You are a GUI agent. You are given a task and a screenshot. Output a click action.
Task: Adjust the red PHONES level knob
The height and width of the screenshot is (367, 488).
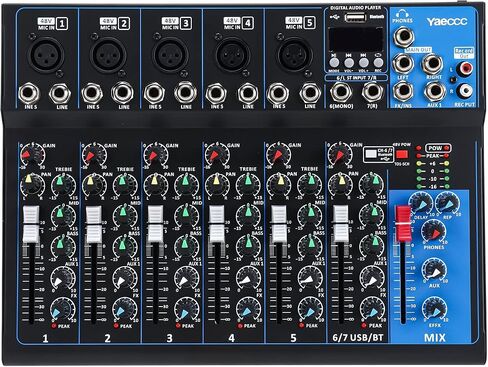point(434,232)
